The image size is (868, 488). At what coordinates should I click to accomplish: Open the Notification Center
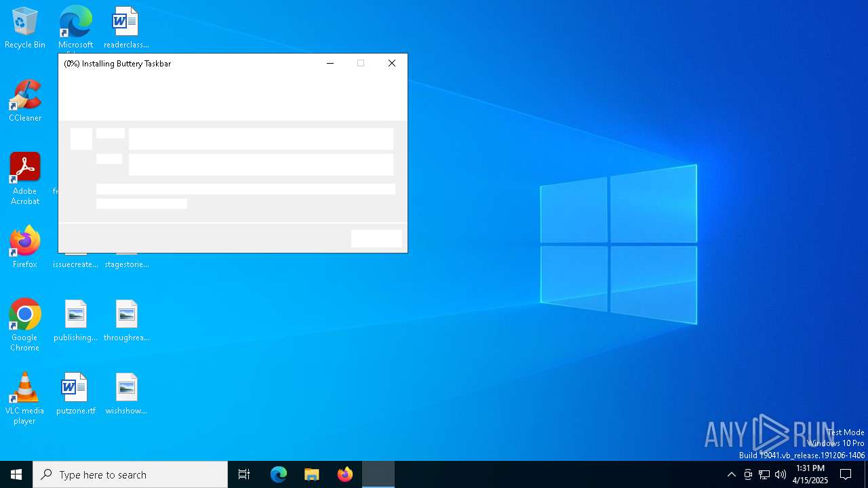click(846, 474)
